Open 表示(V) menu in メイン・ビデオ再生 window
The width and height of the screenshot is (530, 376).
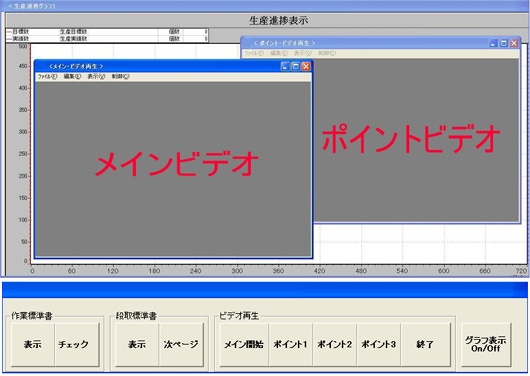pyautogui.click(x=96, y=77)
